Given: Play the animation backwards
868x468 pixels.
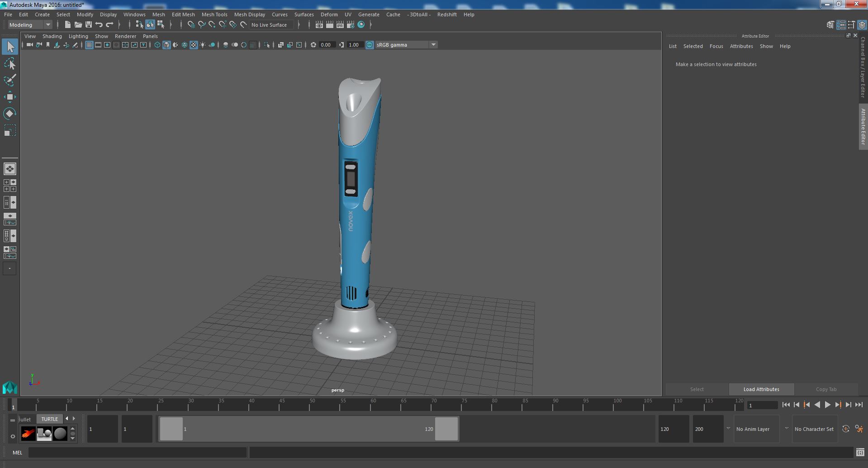Looking at the screenshot, I should point(817,405).
